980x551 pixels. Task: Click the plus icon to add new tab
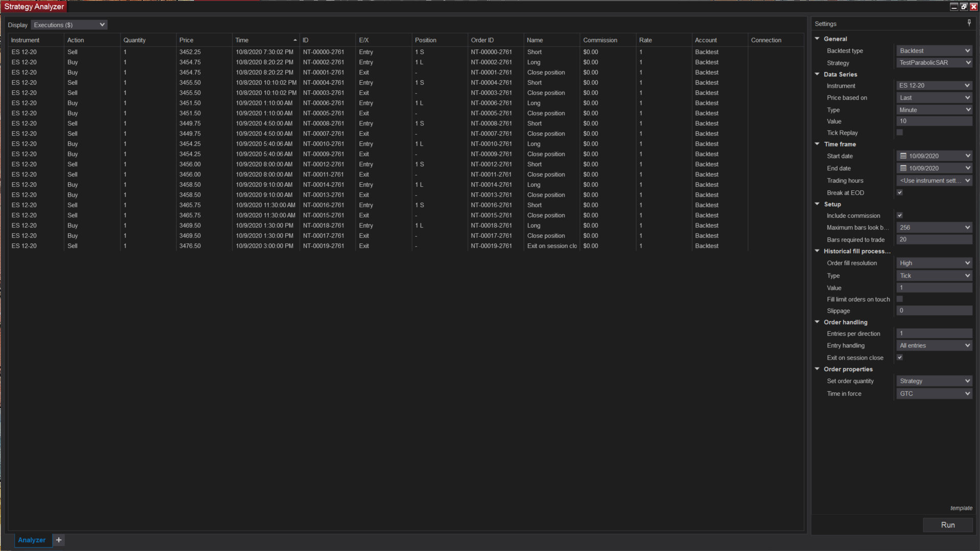click(x=59, y=540)
